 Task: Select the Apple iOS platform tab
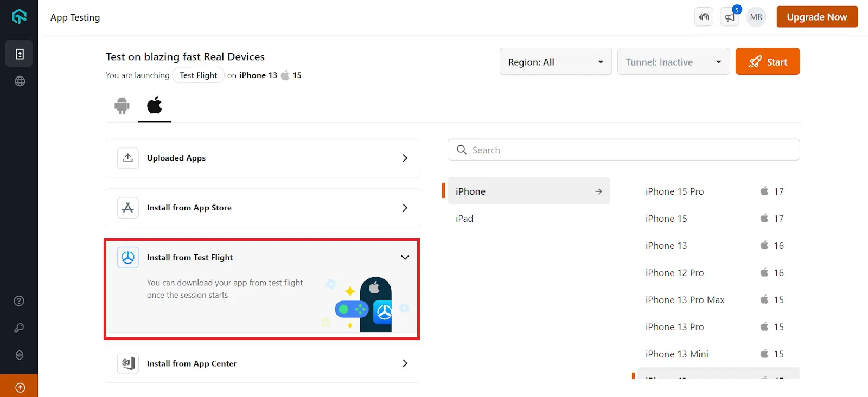[x=155, y=105]
